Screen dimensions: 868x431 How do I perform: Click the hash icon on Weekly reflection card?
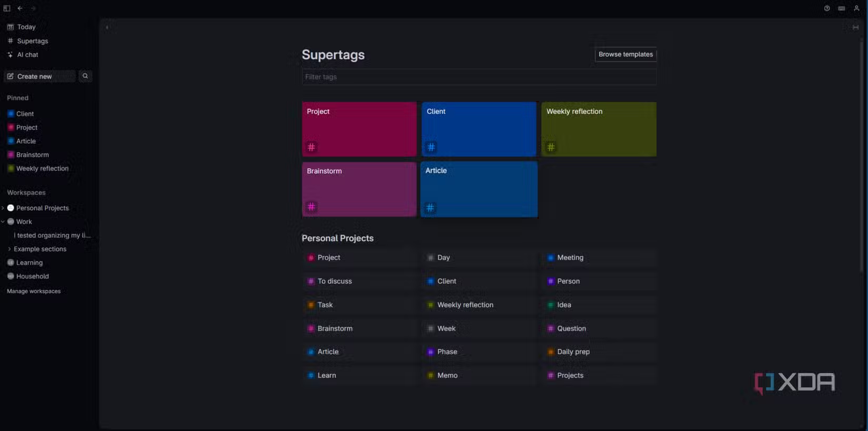point(551,147)
